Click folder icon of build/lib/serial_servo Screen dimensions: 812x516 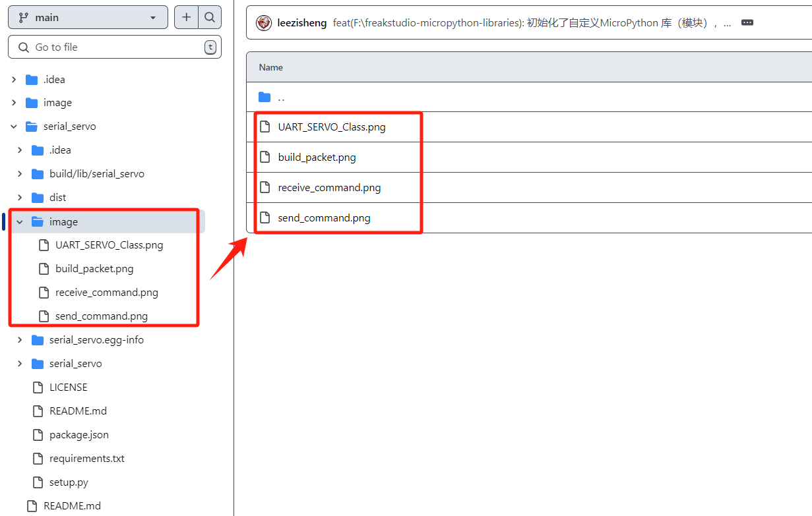click(38, 174)
